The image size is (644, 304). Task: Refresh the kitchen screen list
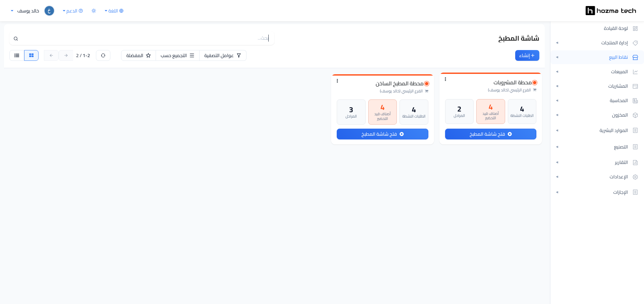(x=103, y=55)
